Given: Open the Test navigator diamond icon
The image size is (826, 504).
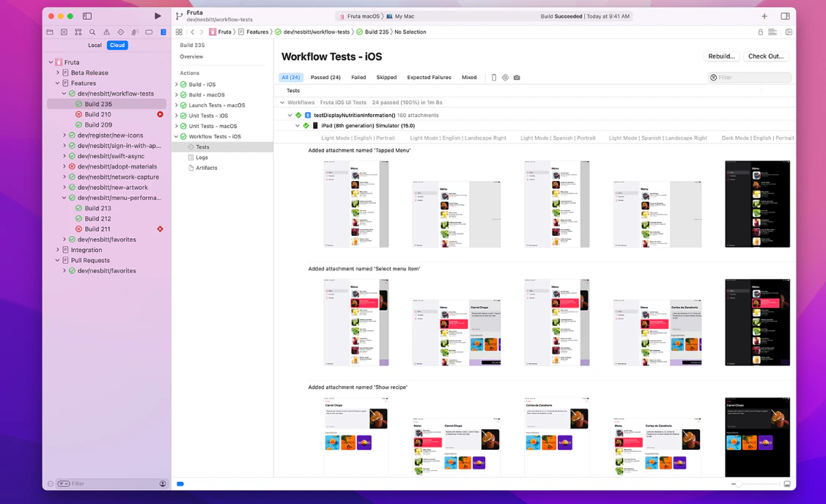Looking at the screenshot, I should pyautogui.click(x=121, y=32).
